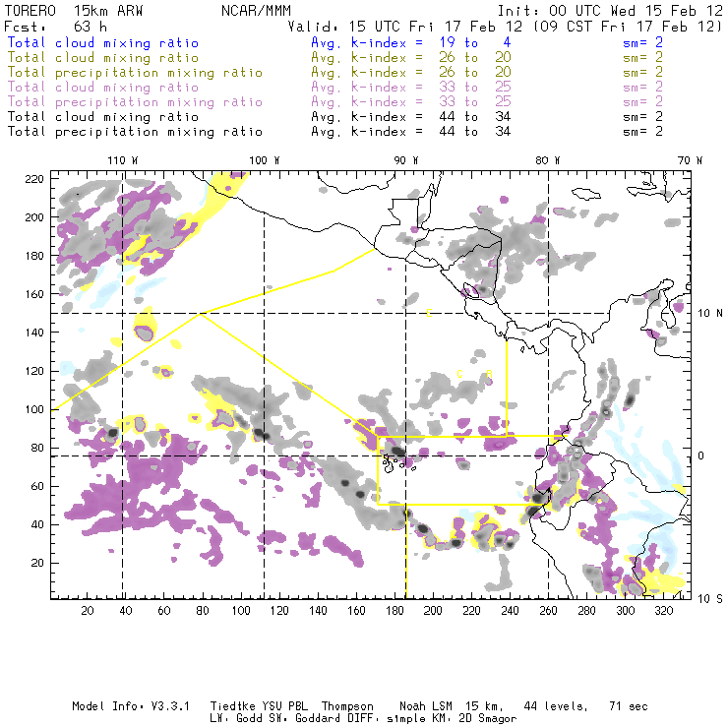Select black 'Total precipitation mixing ratio' legend line
The width and height of the screenshot is (728, 728).
pos(135,132)
